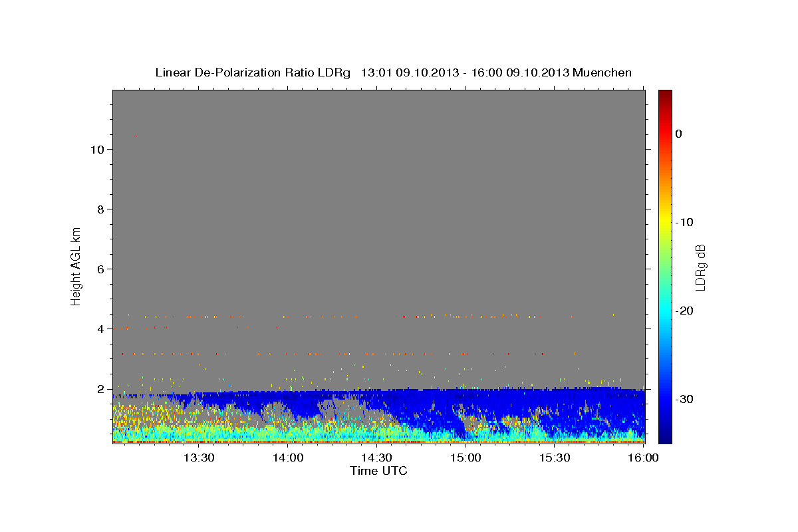798x532 pixels.
Task: Click the colorbar value -20
Action: click(x=684, y=311)
